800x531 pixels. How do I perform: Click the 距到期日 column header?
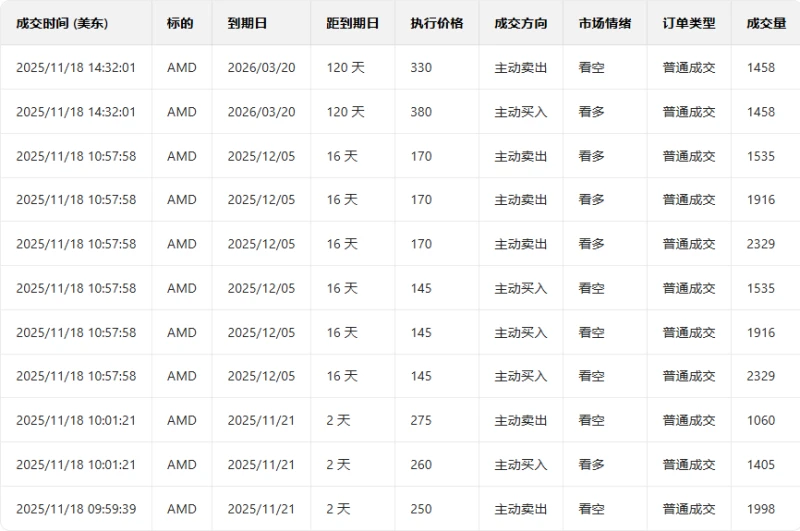[352, 23]
